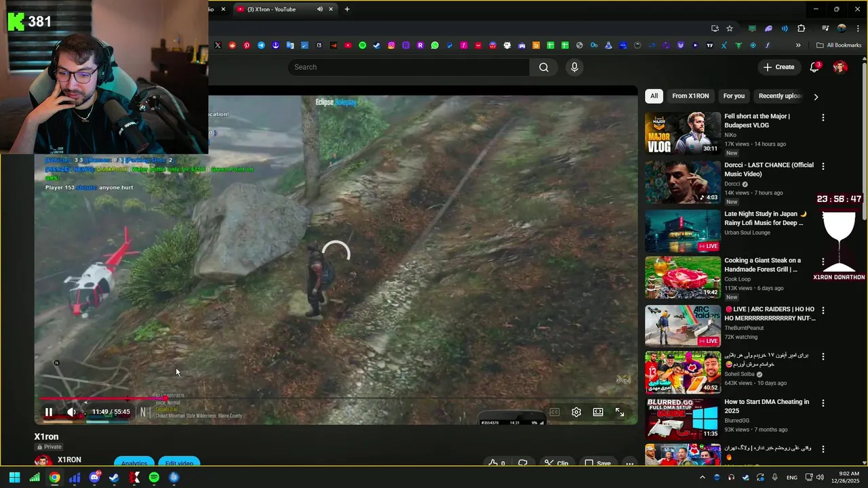Open Steam in the taskbar
This screenshot has width=868, height=488.
tap(114, 477)
